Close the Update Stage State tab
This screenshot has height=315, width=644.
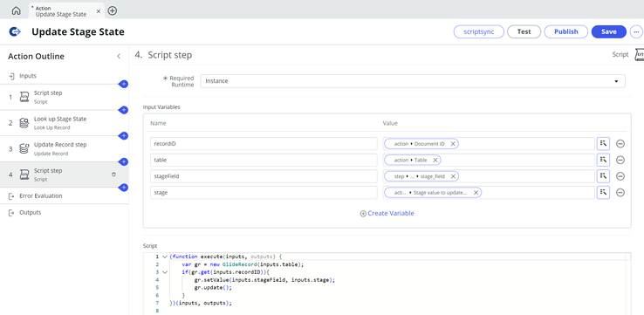[x=98, y=11]
